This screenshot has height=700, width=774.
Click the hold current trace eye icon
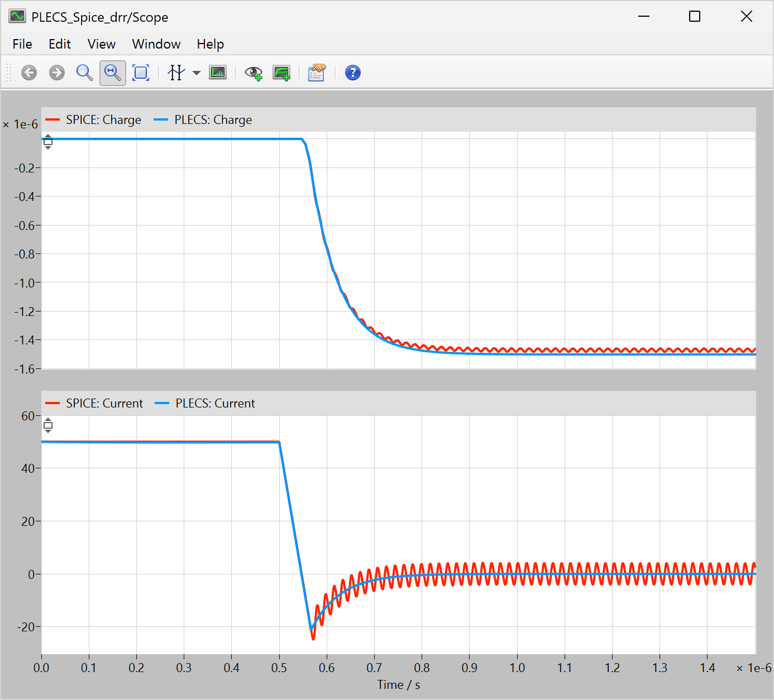pos(254,73)
